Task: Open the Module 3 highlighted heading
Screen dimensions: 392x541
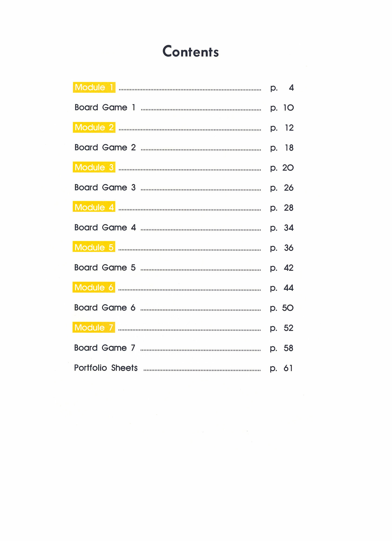Action: click(x=94, y=167)
